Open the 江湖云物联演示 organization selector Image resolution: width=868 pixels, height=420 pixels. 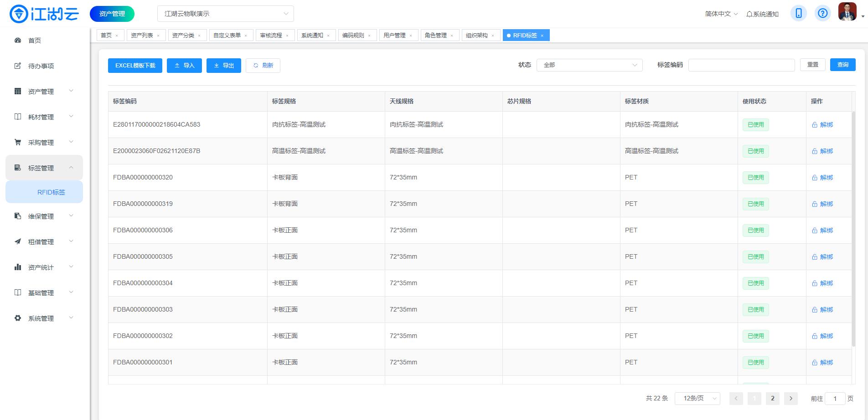[225, 14]
